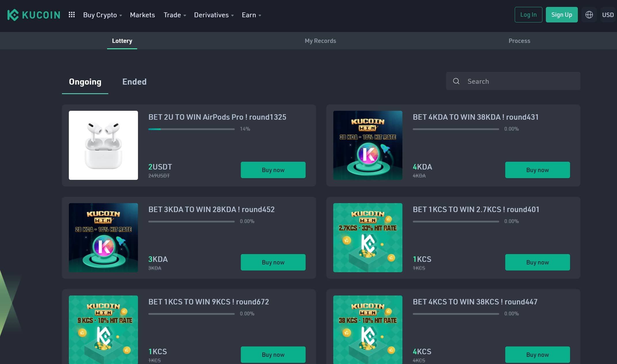
Task: Focus the Search input field
Action: point(518,81)
